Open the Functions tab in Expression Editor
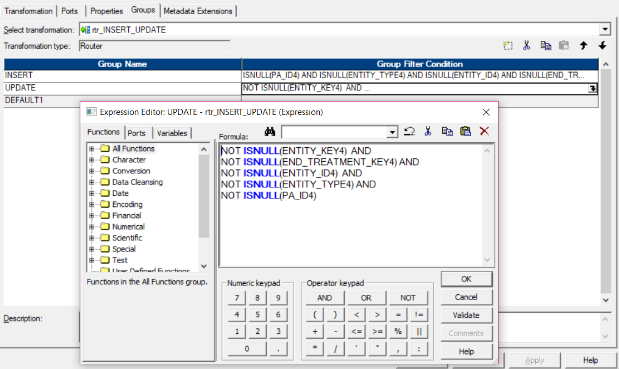This screenshot has width=619, height=369. tap(103, 132)
